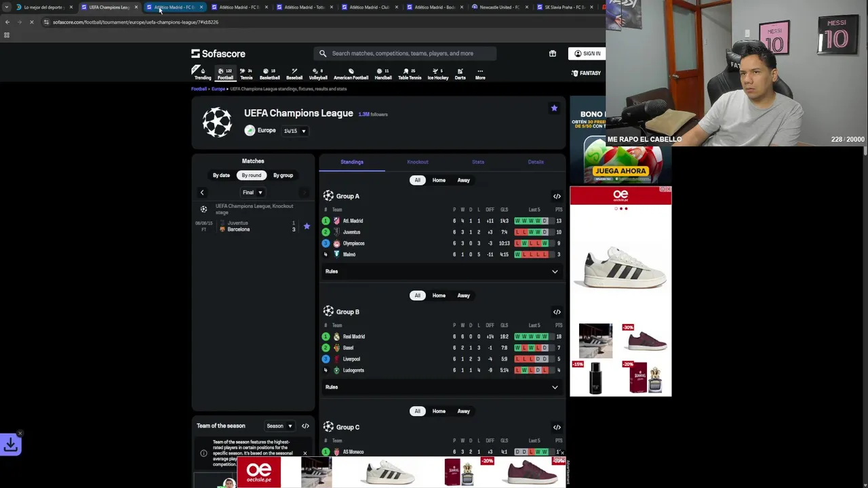Switch to the Details tab
Image resolution: width=868 pixels, height=488 pixels.
536,162
